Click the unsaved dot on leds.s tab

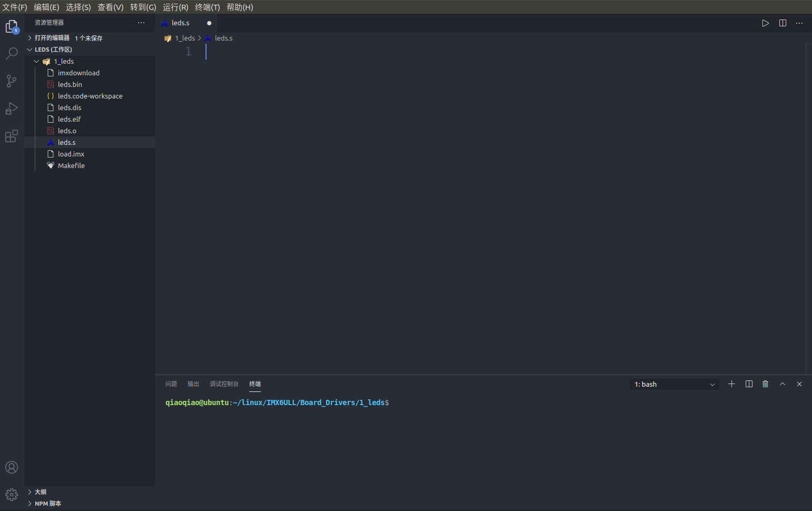pos(209,23)
